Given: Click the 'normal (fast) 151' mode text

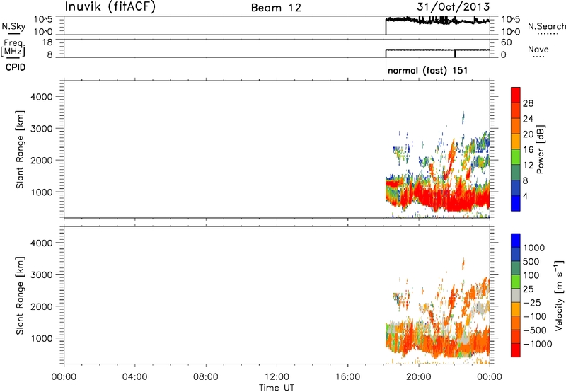Looking at the screenshot, I should (x=428, y=70).
